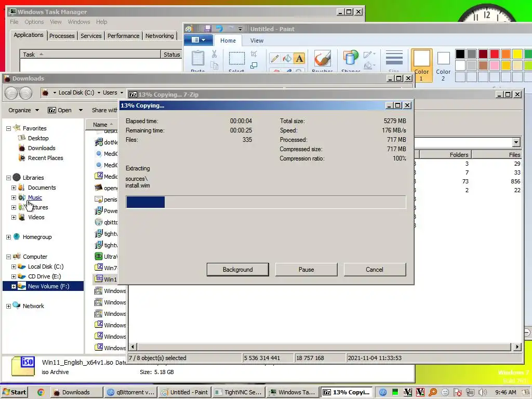Select Color 2 in Paint
Screen dimensions: 532x399
tap(443, 65)
